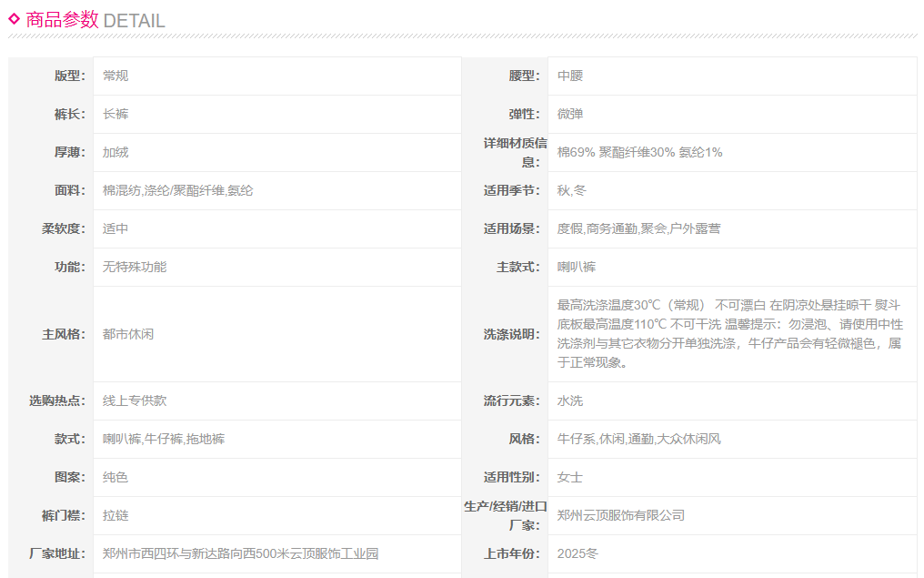The image size is (924, 578).
Task: Click the 商品参数 DETAIL section heading
Action: click(95, 20)
